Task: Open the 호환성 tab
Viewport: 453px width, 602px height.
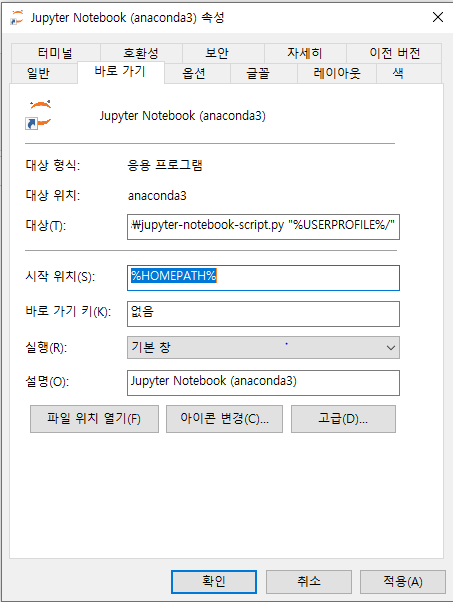Action: click(141, 53)
